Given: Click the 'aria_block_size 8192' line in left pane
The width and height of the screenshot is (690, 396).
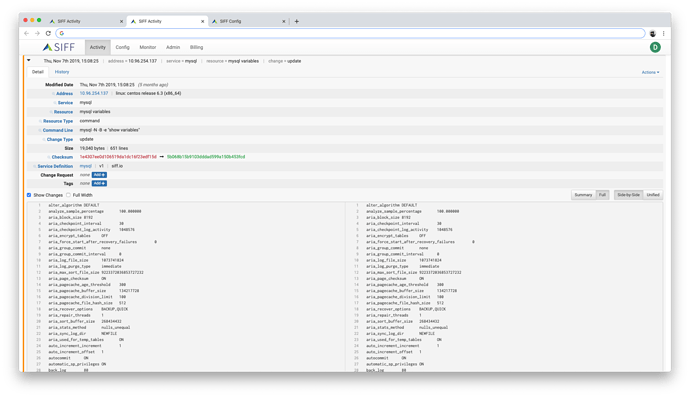Looking at the screenshot, I should pyautogui.click(x=70, y=217).
